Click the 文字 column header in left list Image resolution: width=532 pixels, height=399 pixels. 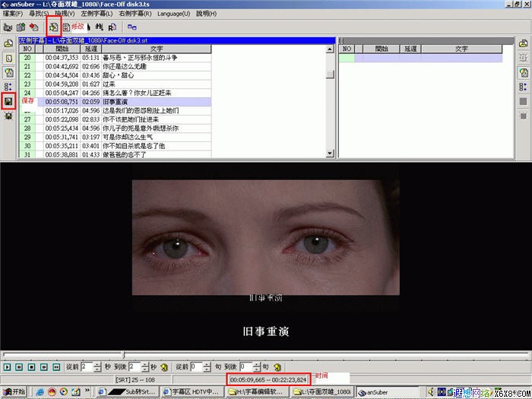(x=156, y=49)
